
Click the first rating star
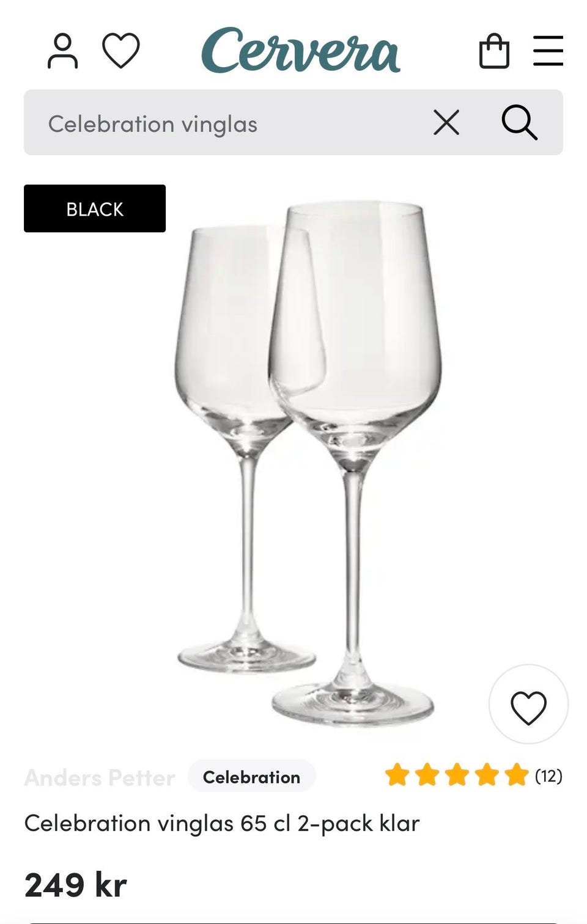[x=397, y=775]
